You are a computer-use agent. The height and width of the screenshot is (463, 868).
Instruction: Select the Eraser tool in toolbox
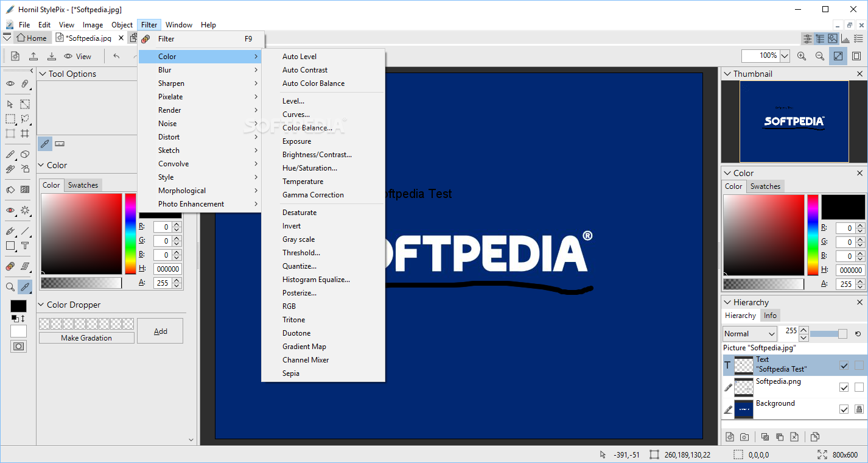(x=25, y=155)
